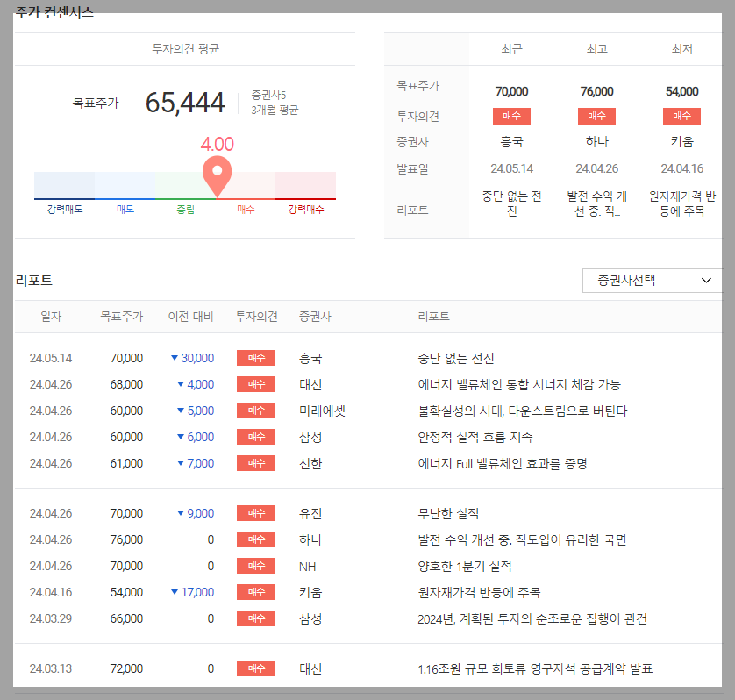
Task: Open report 원자재가격 반등에 주목 in list
Action: [479, 592]
